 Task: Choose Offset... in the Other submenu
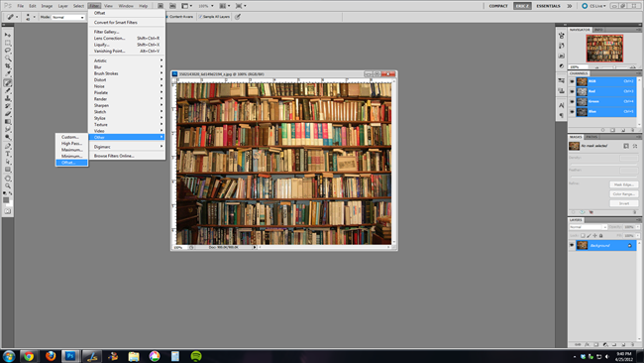(x=71, y=163)
